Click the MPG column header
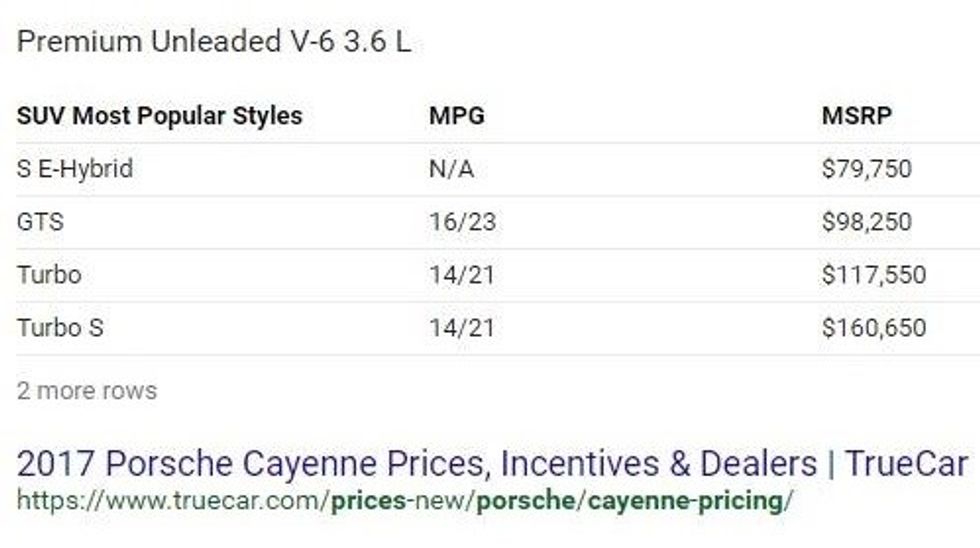The height and width of the screenshot is (548, 980). click(456, 116)
